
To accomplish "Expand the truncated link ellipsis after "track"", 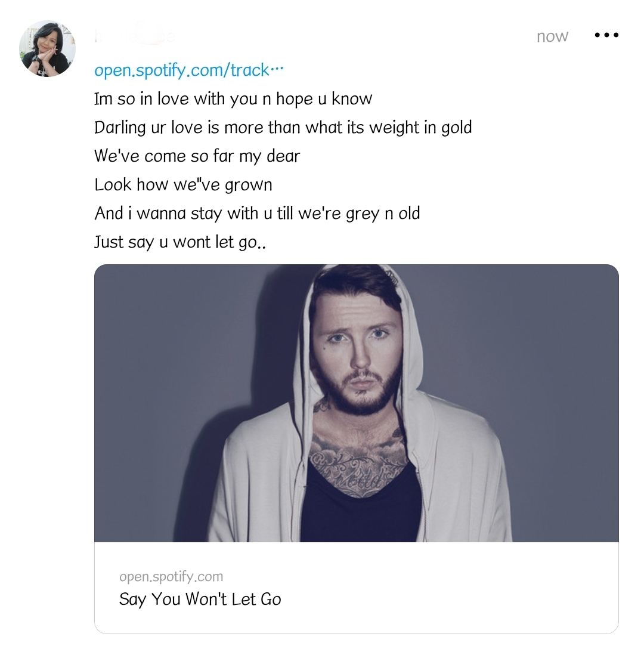I will [277, 69].
